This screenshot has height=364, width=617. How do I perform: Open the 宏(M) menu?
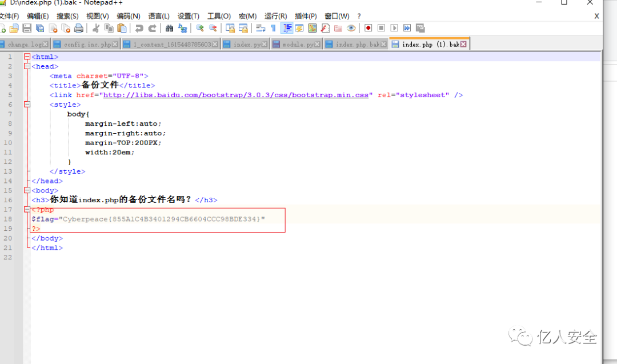coord(247,16)
